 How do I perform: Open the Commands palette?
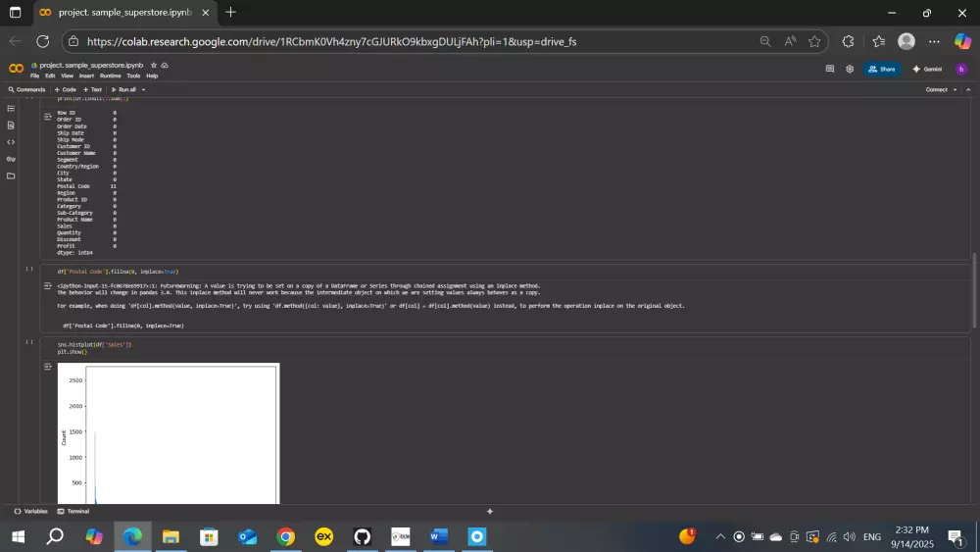tap(26, 89)
